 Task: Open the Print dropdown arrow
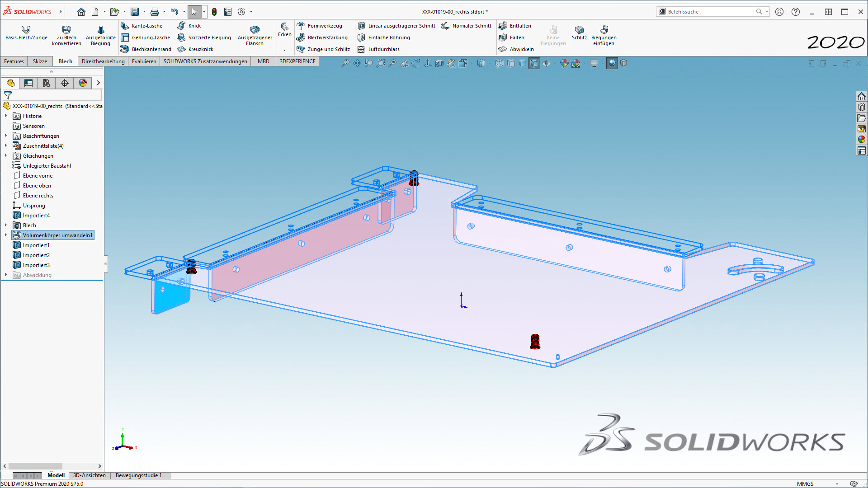click(x=164, y=12)
